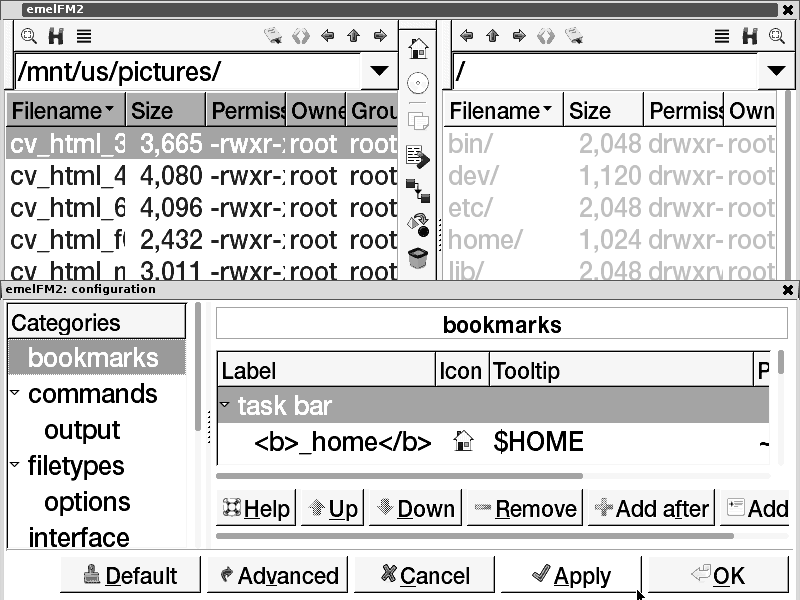Click the Apply button
Image resolution: width=800 pixels, height=600 pixels.
click(x=571, y=575)
